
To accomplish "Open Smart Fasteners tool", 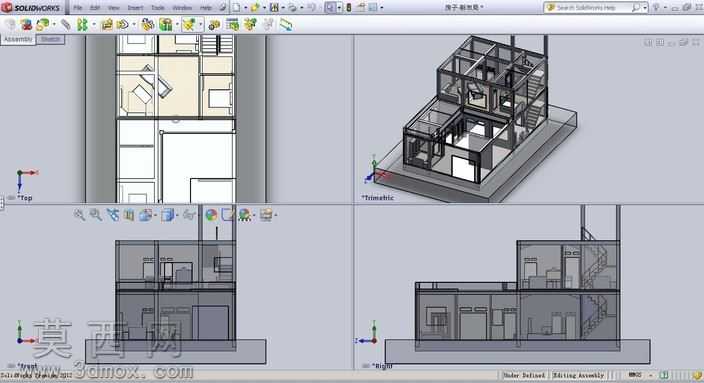I will pyautogui.click(x=107, y=24).
